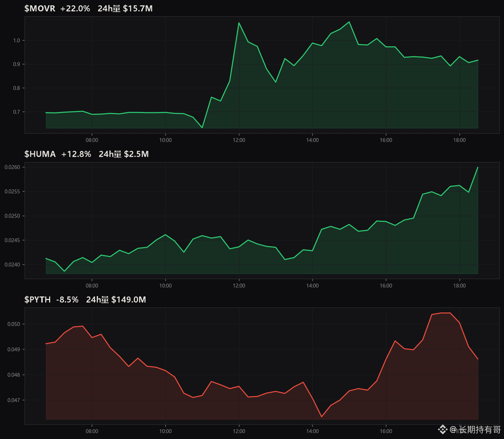Select the 0.0260 price tick on HUMA chart
The width and height of the screenshot is (504, 439).
click(12, 167)
